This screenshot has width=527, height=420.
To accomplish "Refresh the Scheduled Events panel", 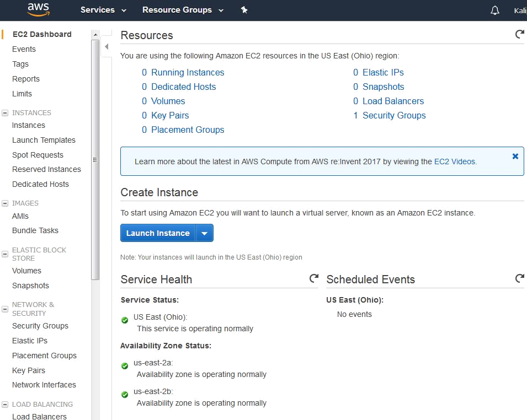I will coord(519,278).
